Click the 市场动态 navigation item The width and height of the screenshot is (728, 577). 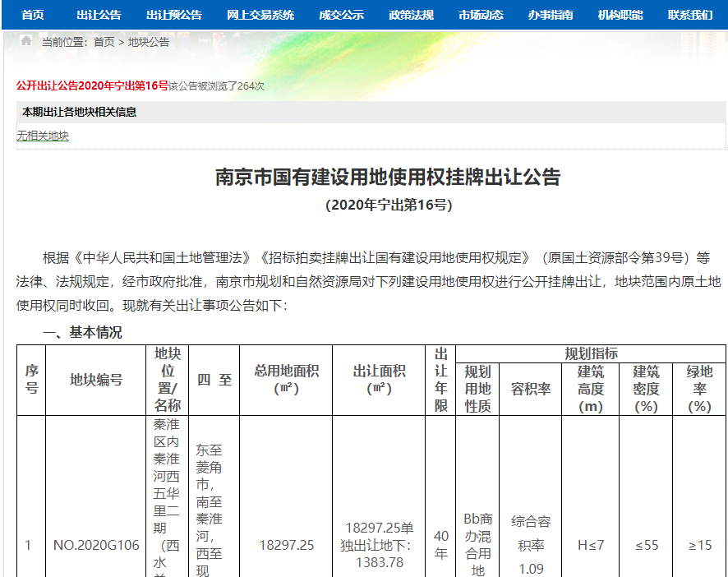481,15
